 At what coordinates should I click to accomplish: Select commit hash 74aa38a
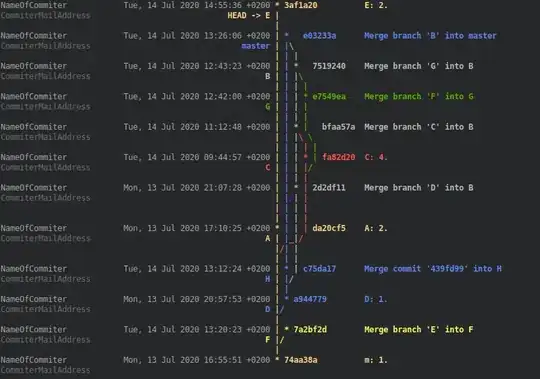tap(301, 360)
